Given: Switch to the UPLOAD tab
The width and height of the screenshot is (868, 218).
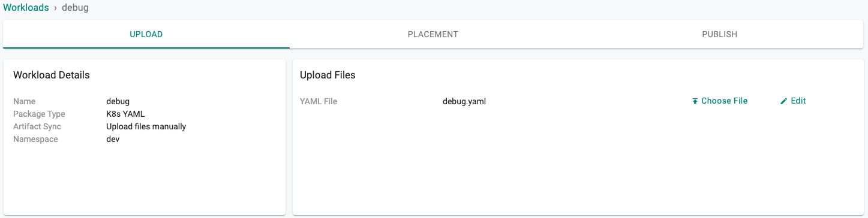Looking at the screenshot, I should (146, 34).
